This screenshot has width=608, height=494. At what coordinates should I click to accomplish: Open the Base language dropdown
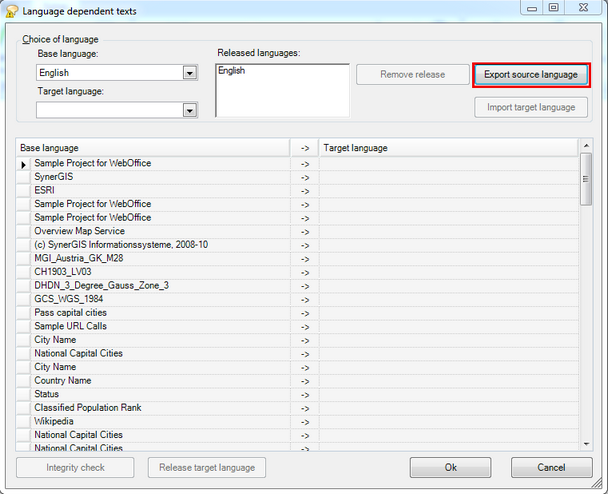click(x=190, y=73)
